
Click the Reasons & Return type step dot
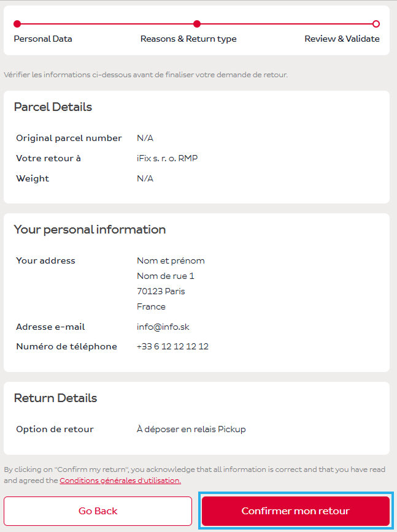[197, 24]
